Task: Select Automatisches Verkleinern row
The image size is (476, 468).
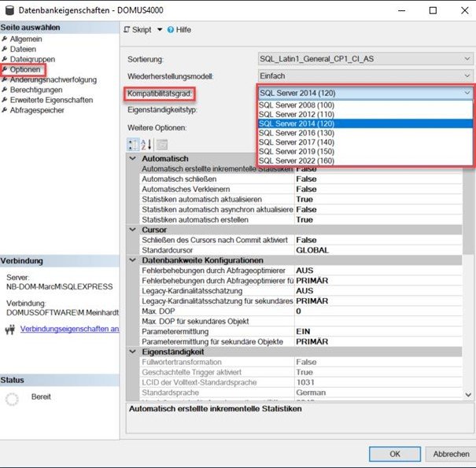Action: click(x=301, y=189)
